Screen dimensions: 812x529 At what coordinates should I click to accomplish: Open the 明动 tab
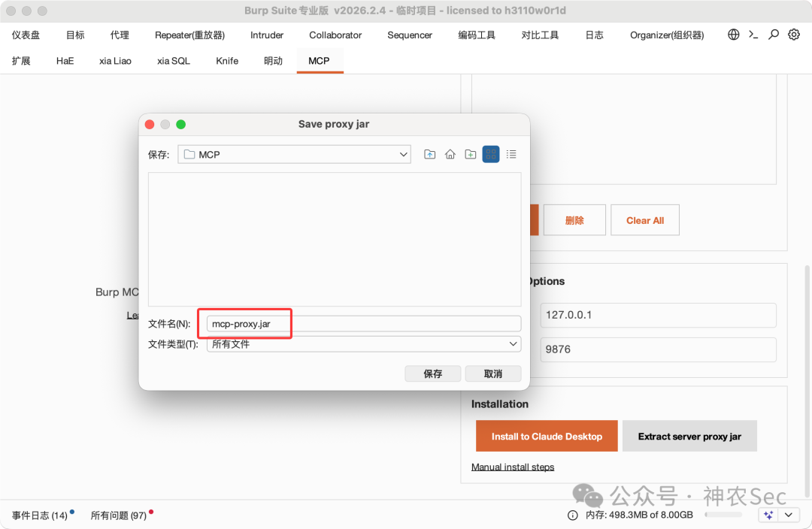(273, 61)
